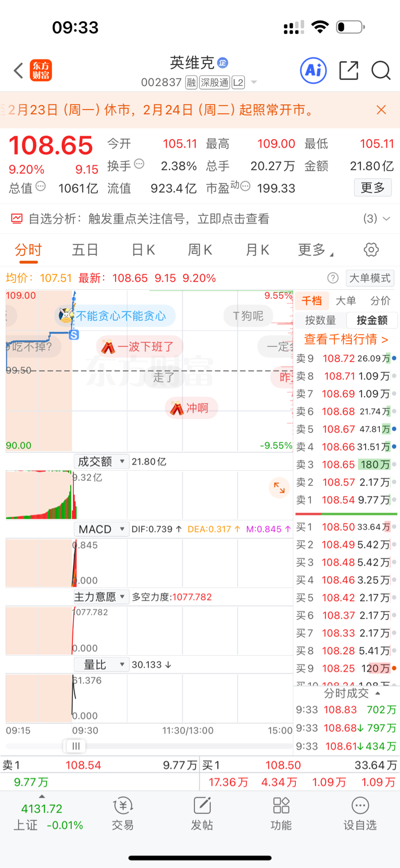This screenshot has width=400, height=868.
Task: Expand the 上证 4131.72 index ticker
Action: click(42, 816)
